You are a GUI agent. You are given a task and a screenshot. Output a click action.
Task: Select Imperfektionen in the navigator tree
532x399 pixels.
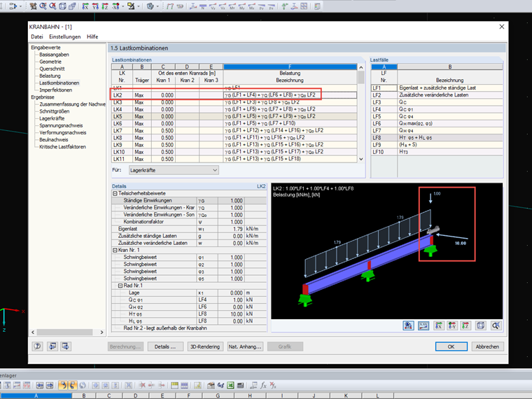coord(55,90)
